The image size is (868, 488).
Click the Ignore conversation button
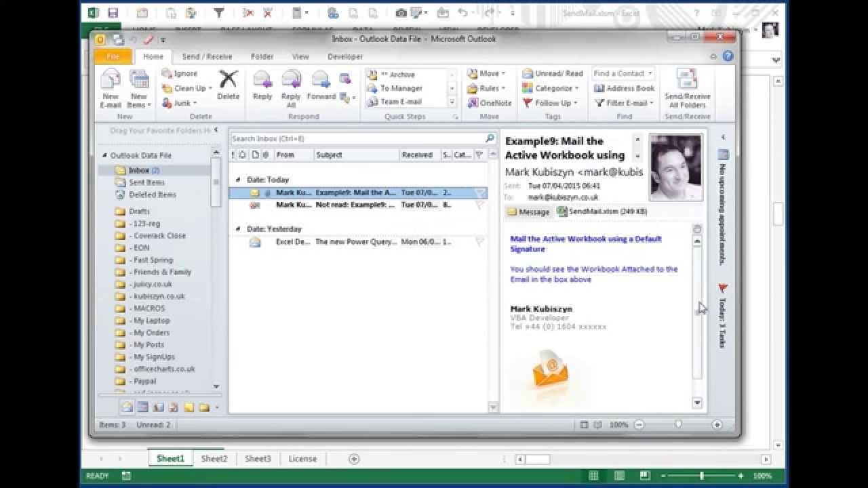(x=180, y=73)
